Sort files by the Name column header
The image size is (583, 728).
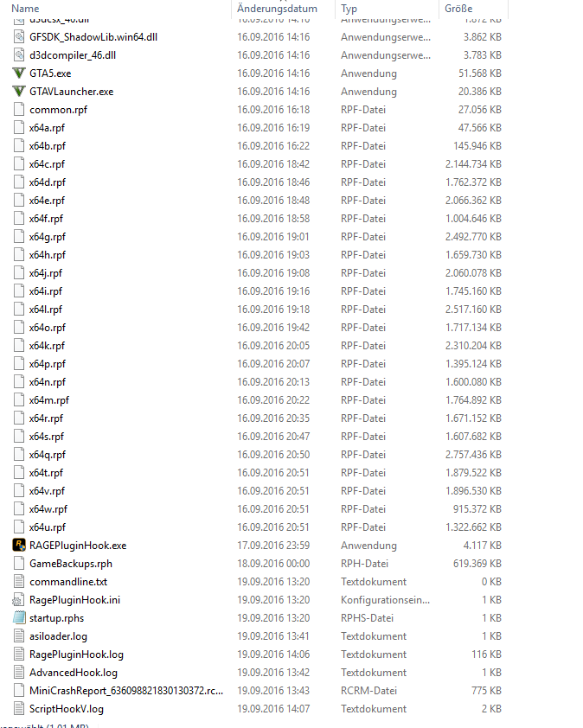pos(25,9)
